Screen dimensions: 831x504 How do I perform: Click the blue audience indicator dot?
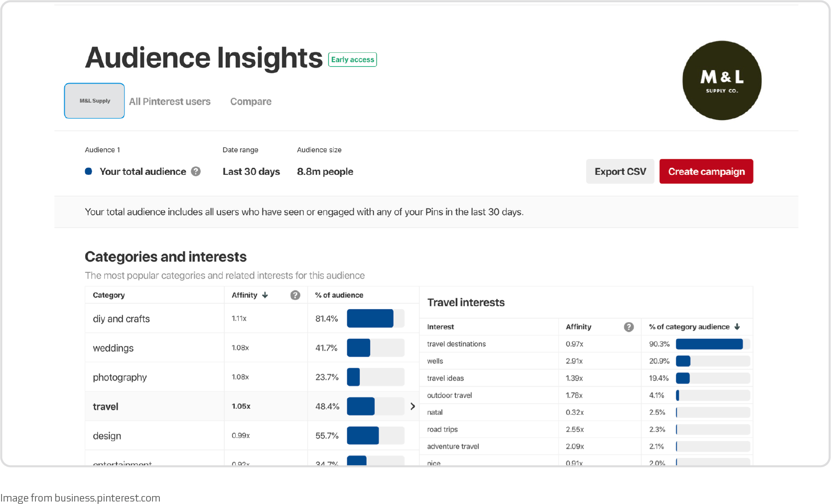(88, 171)
